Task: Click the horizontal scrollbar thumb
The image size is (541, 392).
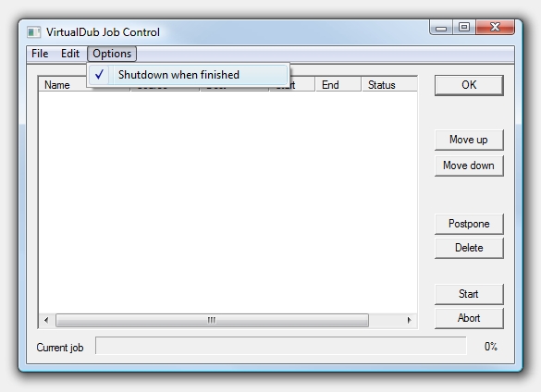Action: (x=212, y=320)
